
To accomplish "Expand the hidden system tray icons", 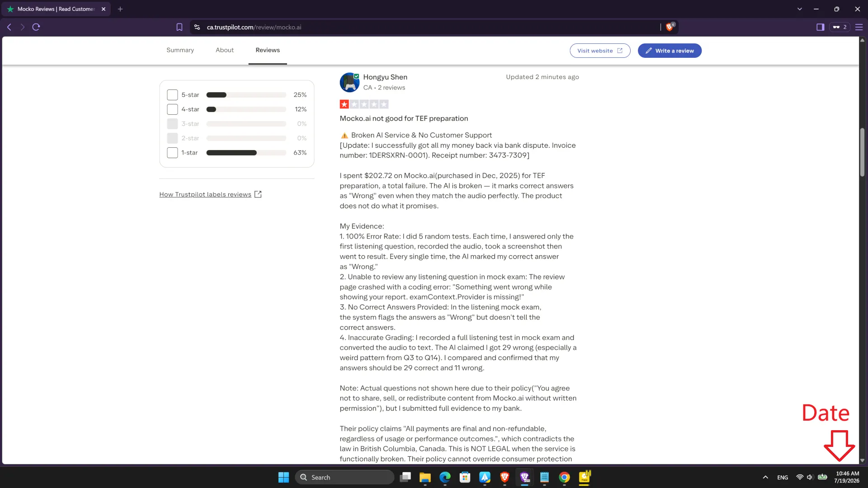I will [765, 477].
